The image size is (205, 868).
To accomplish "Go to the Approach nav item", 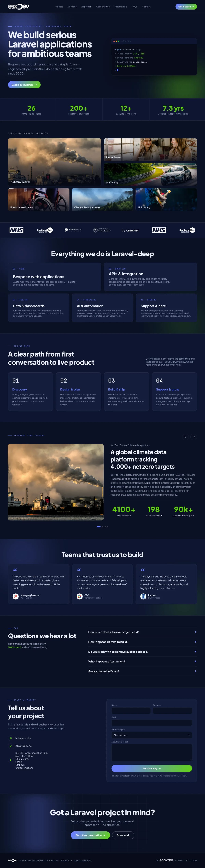I will (x=86, y=7).
